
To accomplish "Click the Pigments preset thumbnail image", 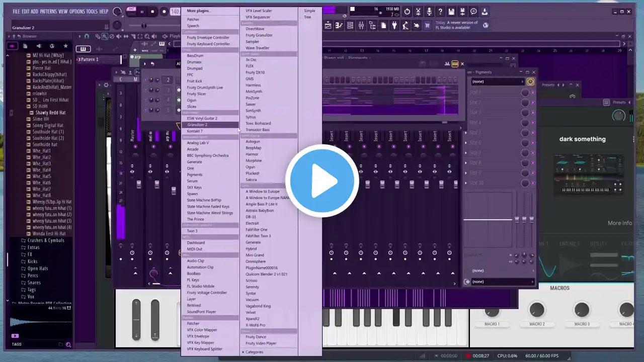I will [588, 173].
